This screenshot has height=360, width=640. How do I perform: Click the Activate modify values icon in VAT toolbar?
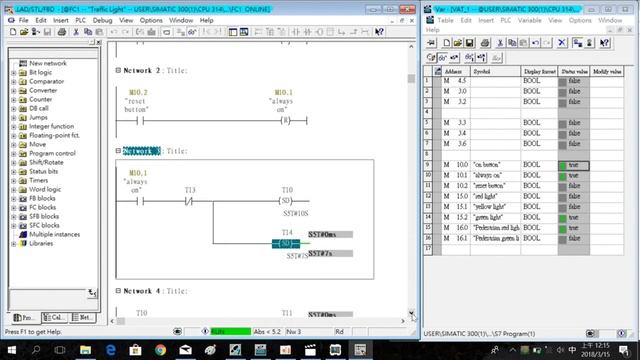pyautogui.click(x=481, y=58)
